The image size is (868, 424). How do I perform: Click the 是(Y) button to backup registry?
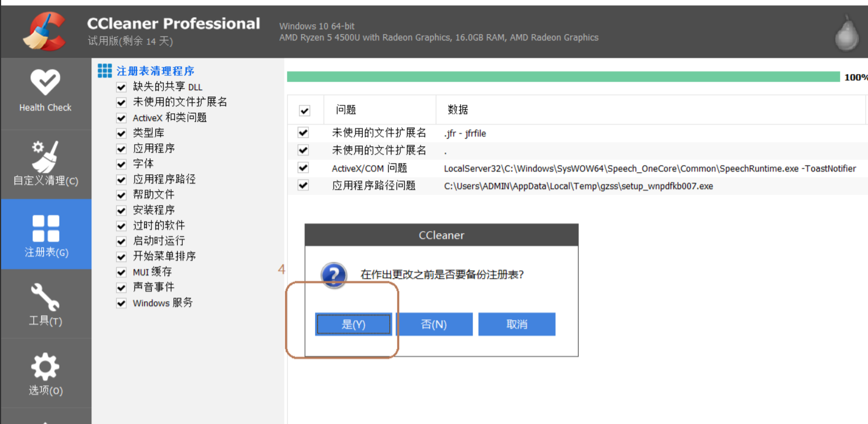354,324
